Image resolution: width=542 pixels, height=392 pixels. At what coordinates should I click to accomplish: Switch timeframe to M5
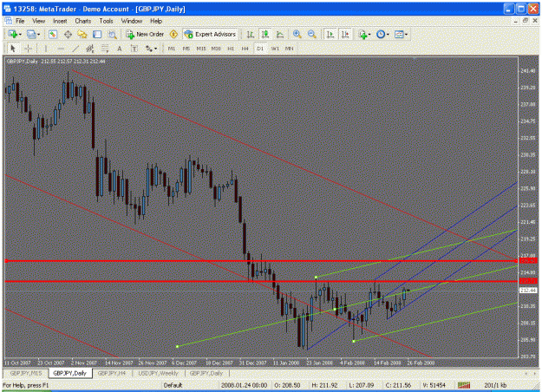coord(186,49)
